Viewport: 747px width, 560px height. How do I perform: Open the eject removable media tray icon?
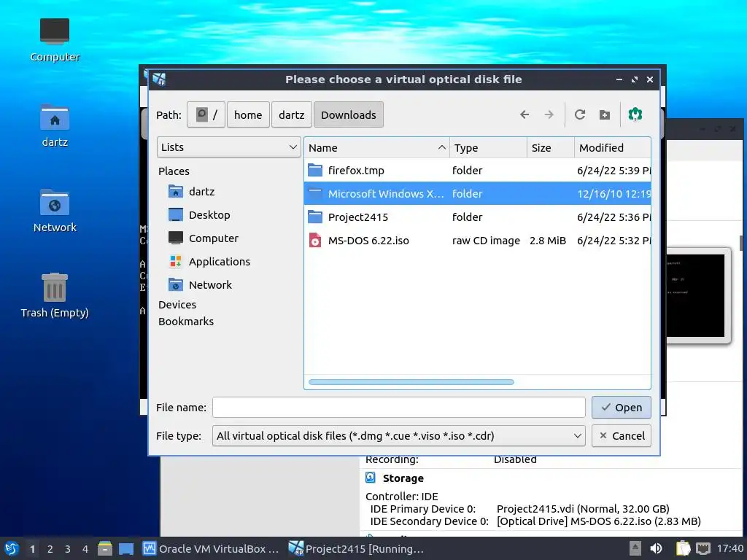pos(635,548)
